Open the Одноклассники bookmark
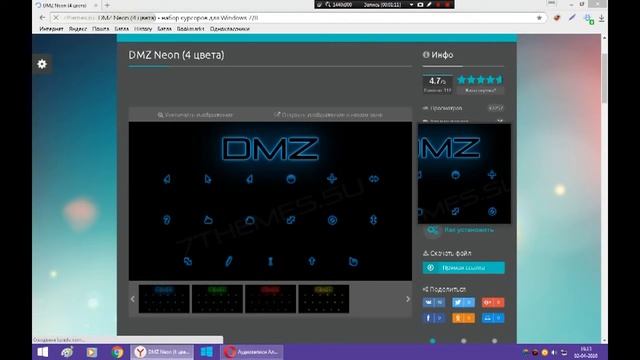The image size is (640, 360). (229, 29)
